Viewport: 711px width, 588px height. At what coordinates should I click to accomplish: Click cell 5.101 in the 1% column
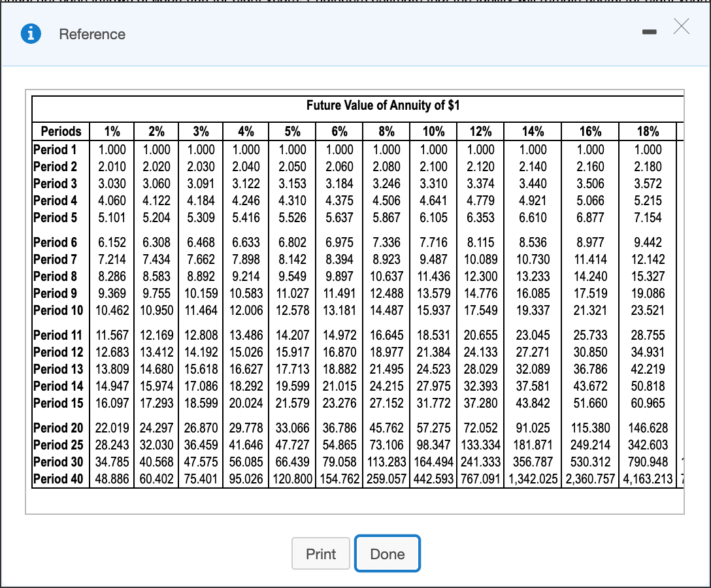[x=112, y=218]
